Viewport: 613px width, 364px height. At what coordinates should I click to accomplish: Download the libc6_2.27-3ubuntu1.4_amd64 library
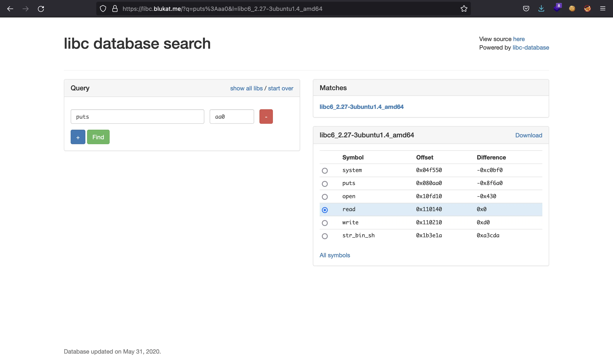pyautogui.click(x=528, y=135)
